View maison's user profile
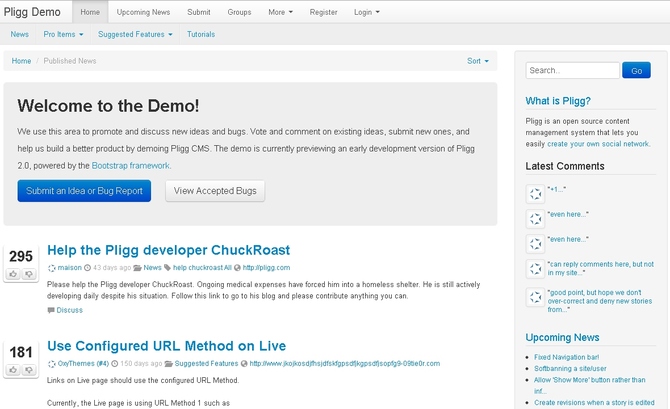 70,268
